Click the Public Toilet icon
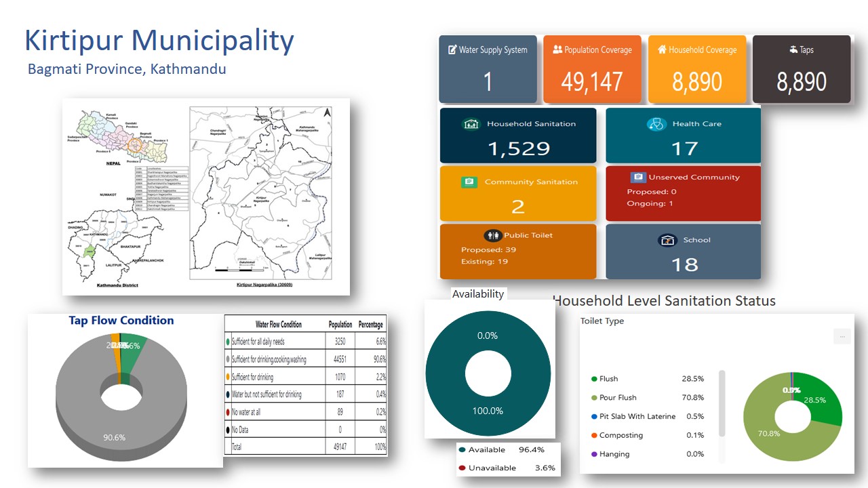This screenshot has height=488, width=868. tap(493, 235)
